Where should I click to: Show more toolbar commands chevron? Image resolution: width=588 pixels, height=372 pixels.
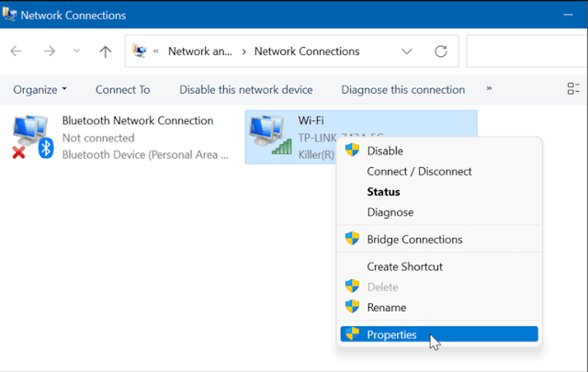489,89
